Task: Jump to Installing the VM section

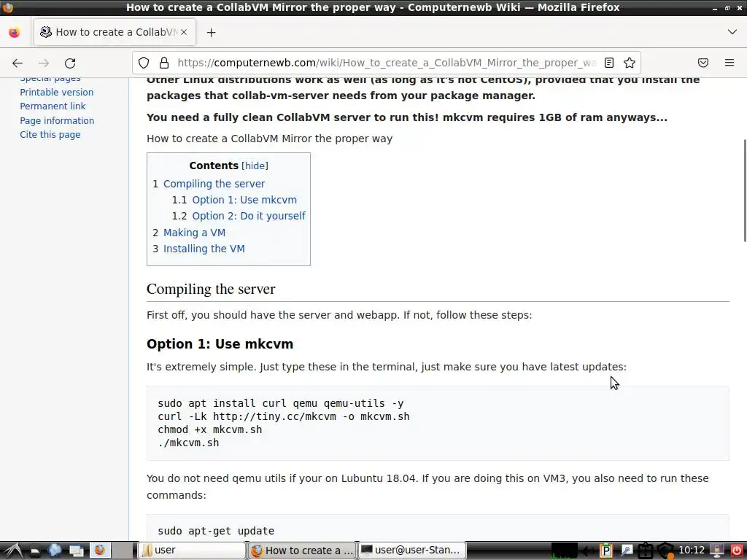Action: click(x=204, y=249)
